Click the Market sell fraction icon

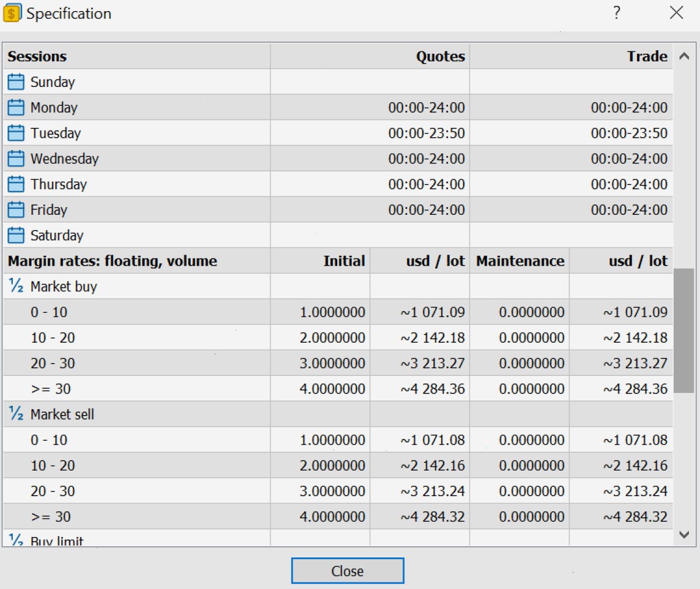[16, 413]
